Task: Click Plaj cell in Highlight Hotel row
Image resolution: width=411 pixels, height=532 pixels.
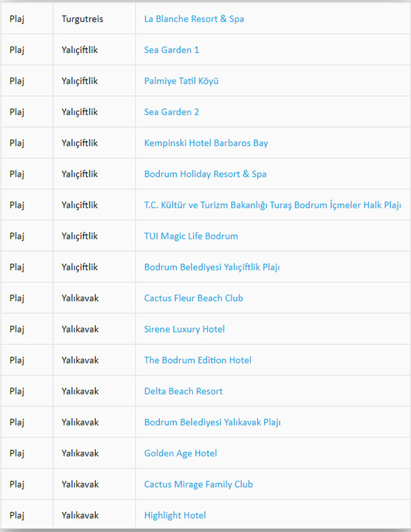Action: tap(17, 516)
